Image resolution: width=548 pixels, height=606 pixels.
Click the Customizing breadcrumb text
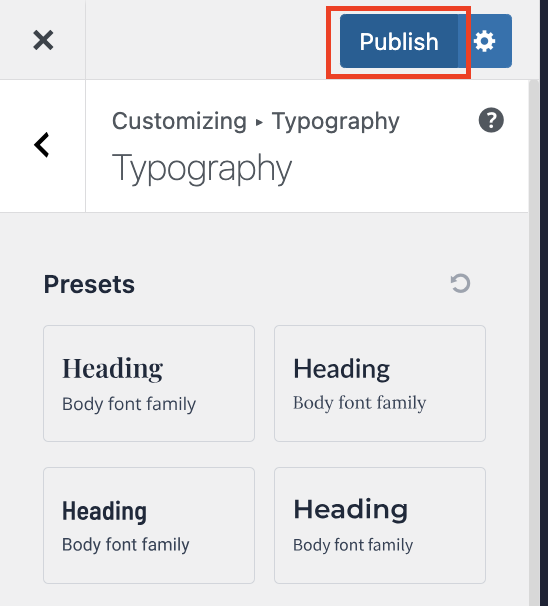click(179, 121)
